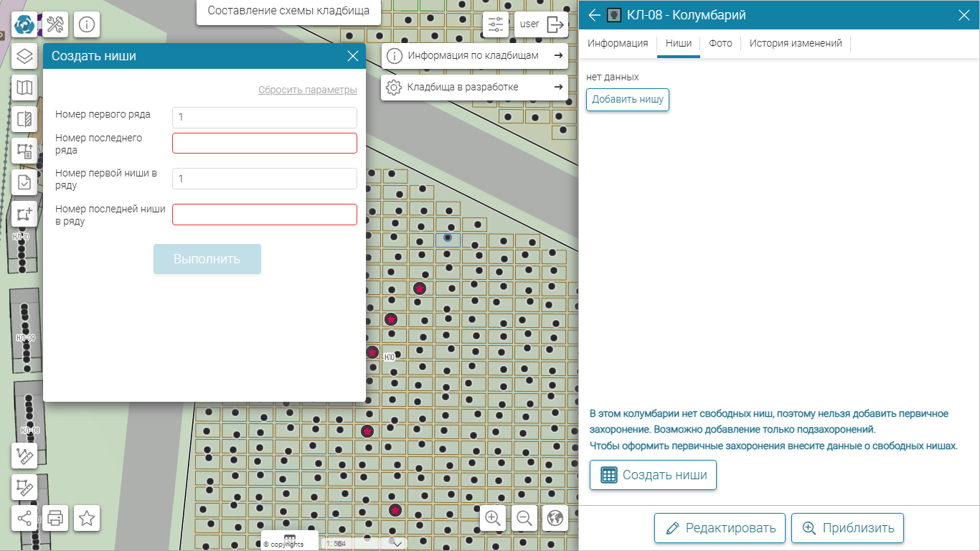Select the distance measurement ruler tool
This screenshot has height=551, width=980.
tap(24, 456)
